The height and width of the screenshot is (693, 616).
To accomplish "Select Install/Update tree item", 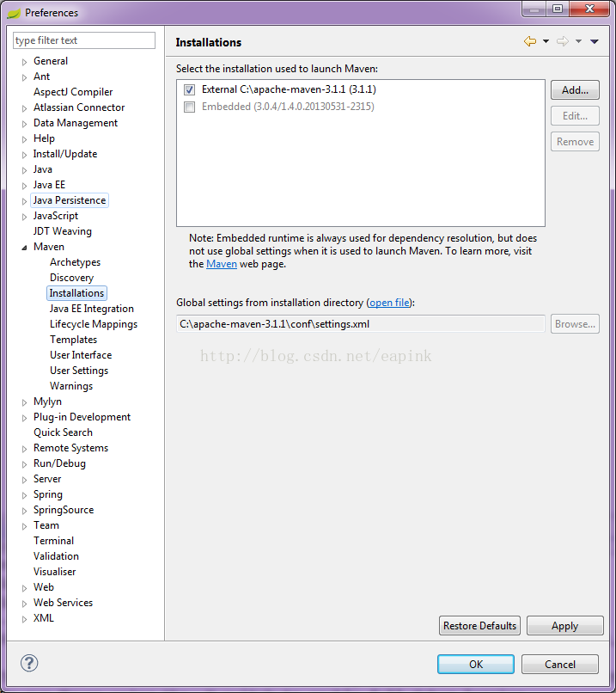I will pyautogui.click(x=65, y=154).
